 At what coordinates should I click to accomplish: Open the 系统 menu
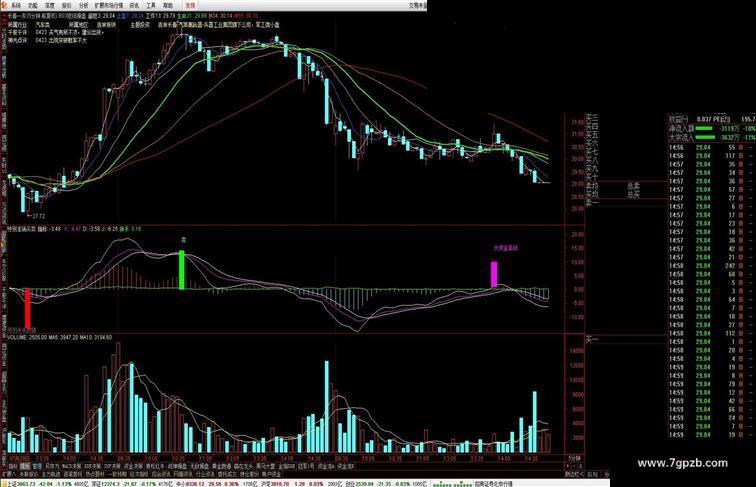(16, 5)
